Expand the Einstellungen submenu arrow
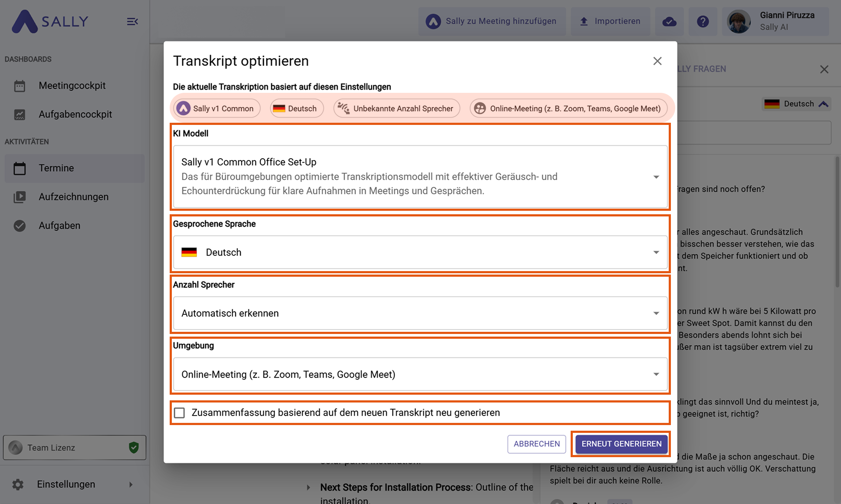Image resolution: width=841 pixels, height=504 pixels. click(x=131, y=484)
